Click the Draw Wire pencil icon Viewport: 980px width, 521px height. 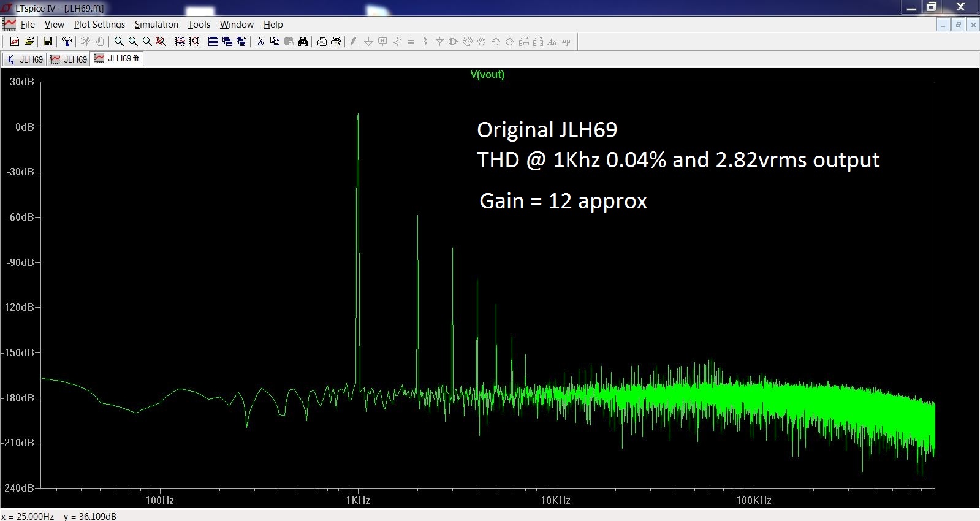click(355, 42)
